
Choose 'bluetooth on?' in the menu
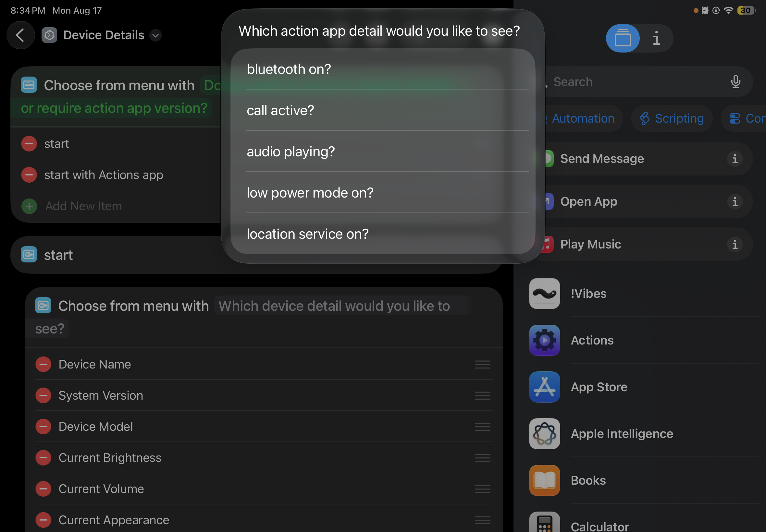383,69
